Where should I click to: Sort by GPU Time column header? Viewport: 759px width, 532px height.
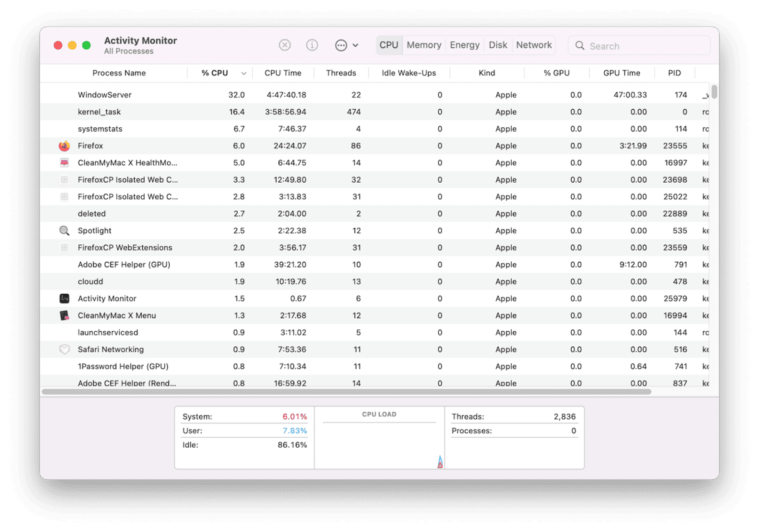point(622,73)
